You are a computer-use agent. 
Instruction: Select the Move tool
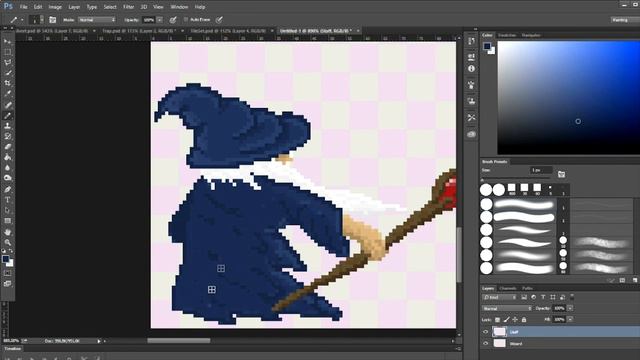pos(7,41)
